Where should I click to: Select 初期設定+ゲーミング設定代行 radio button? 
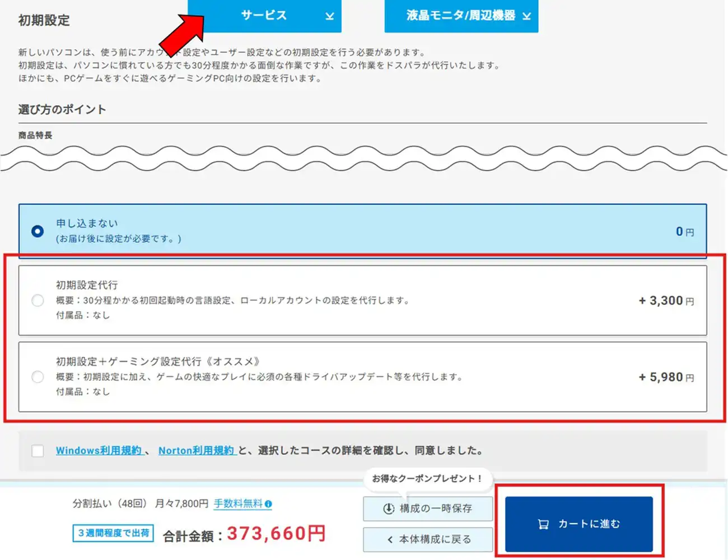(38, 377)
